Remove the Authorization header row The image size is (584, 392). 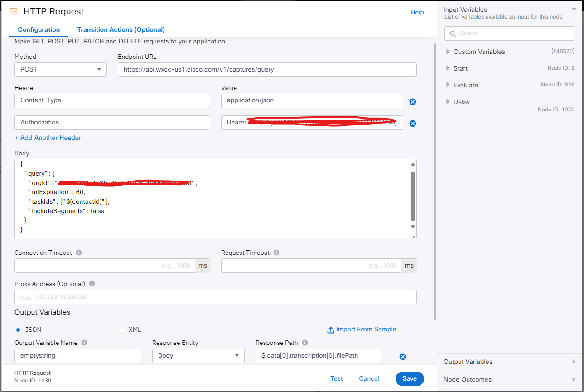pyautogui.click(x=413, y=123)
